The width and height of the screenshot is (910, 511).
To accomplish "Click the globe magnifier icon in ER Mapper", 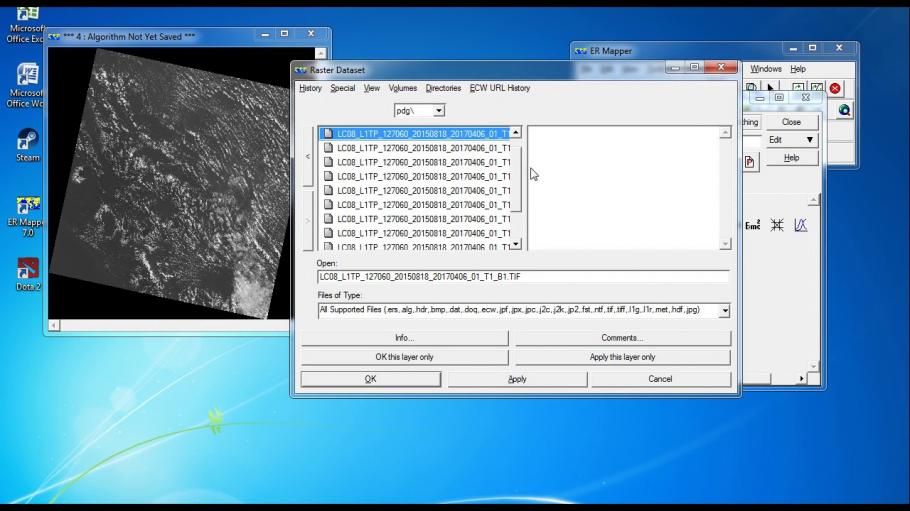I will tap(844, 110).
